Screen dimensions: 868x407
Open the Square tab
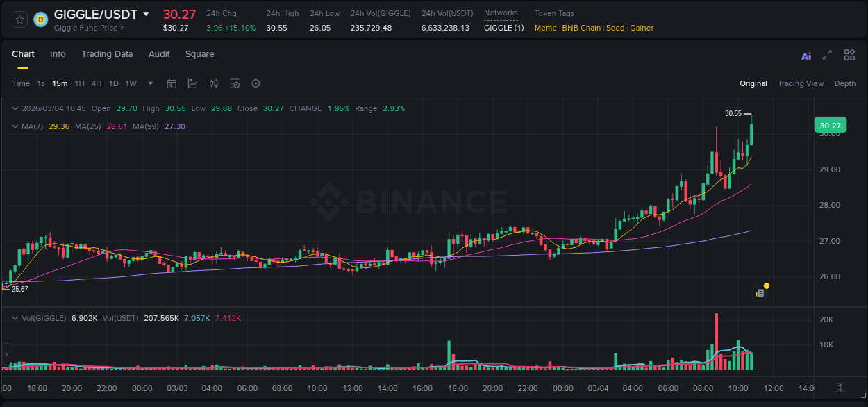(x=199, y=54)
